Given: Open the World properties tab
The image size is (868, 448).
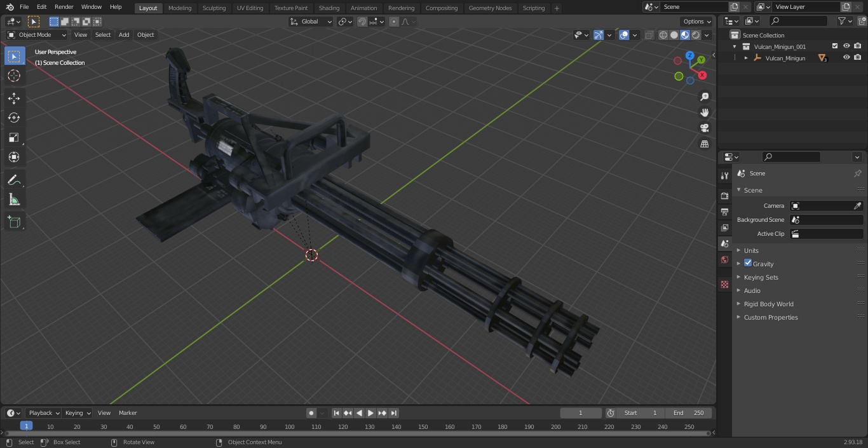Looking at the screenshot, I should [x=724, y=259].
